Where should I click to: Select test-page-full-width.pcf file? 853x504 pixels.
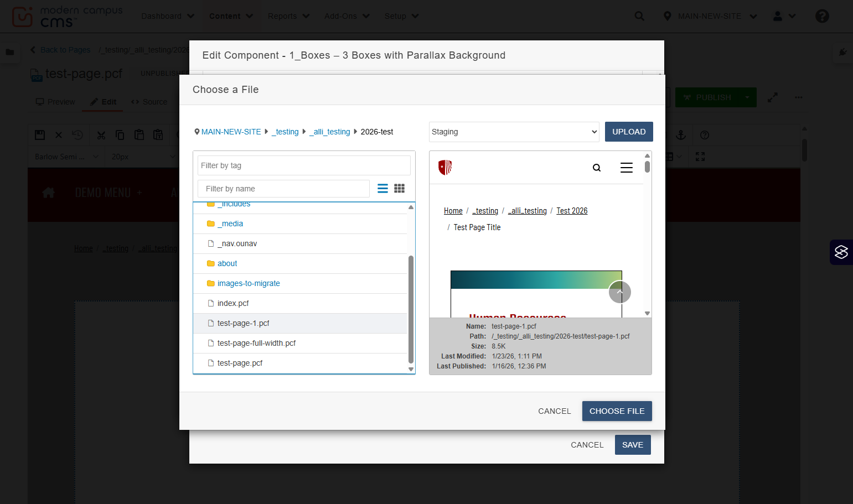(x=256, y=343)
